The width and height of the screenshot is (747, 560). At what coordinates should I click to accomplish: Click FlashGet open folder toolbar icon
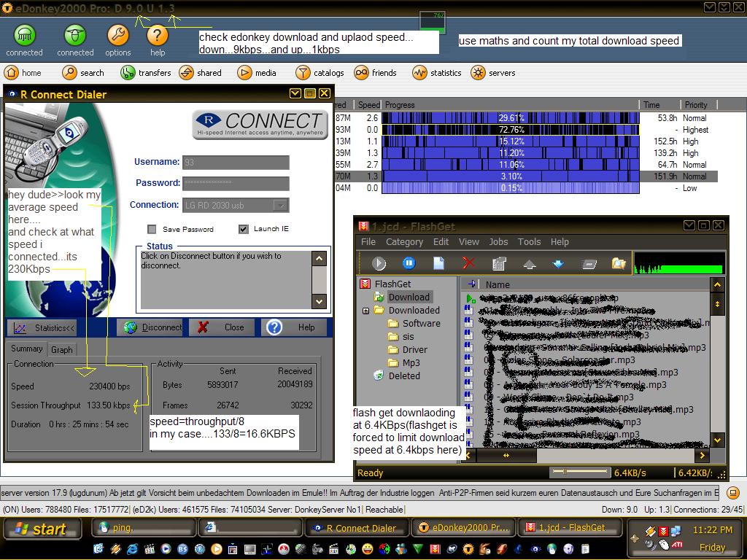[x=619, y=263]
